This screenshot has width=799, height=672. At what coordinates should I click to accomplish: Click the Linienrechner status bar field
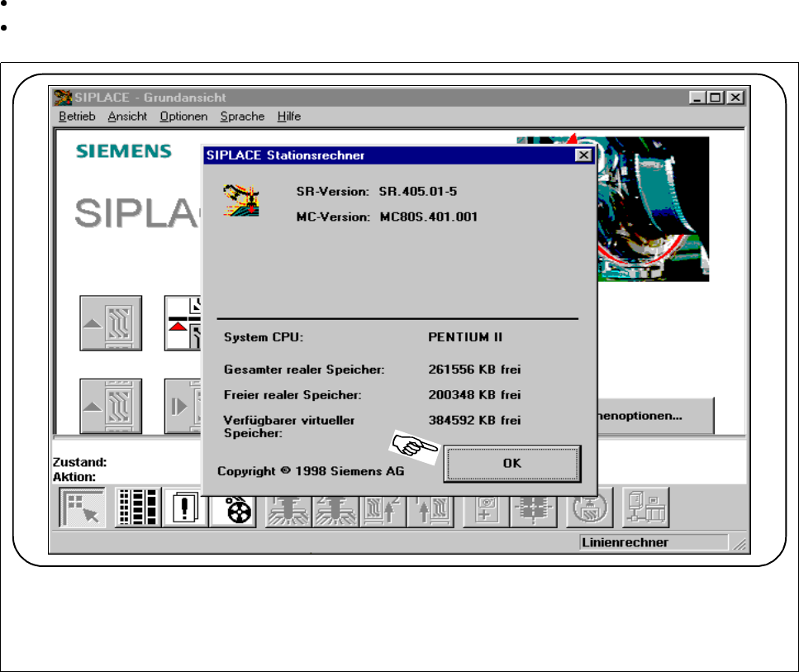pyautogui.click(x=654, y=542)
